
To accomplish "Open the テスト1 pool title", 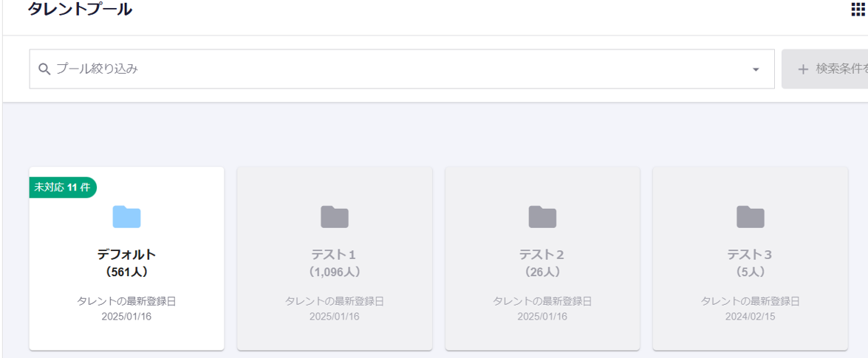I will pyautogui.click(x=335, y=255).
